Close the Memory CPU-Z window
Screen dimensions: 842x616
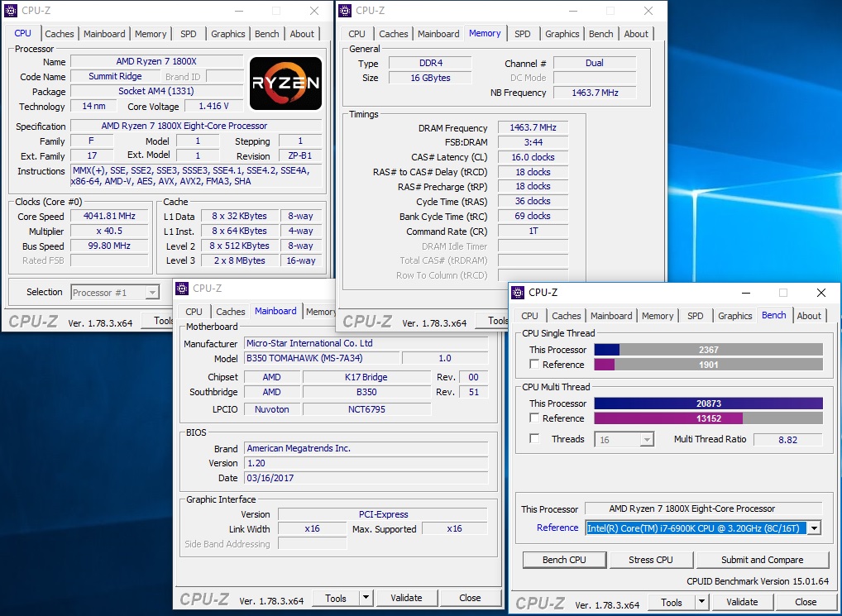pyautogui.click(x=648, y=10)
